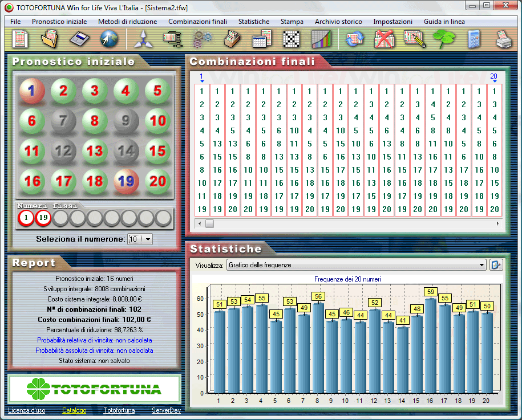Click the gears toolbar icon
This screenshot has height=420, width=522.
point(202,39)
